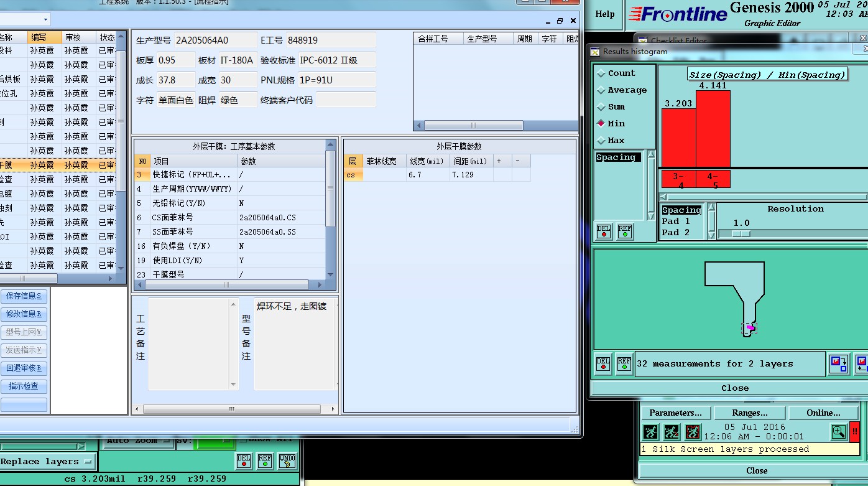Click red 4.141 histogram bar
The width and height of the screenshot is (868, 486).
[x=713, y=129]
